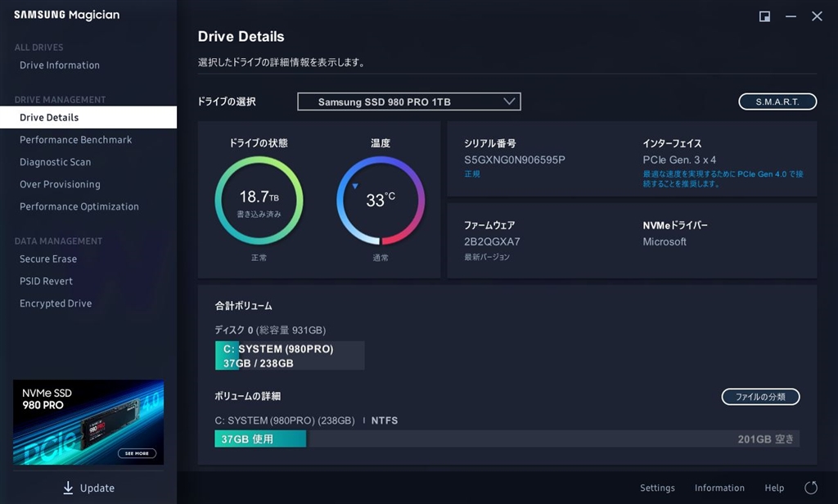
Task: Click the Update download arrow icon
Action: (68, 488)
